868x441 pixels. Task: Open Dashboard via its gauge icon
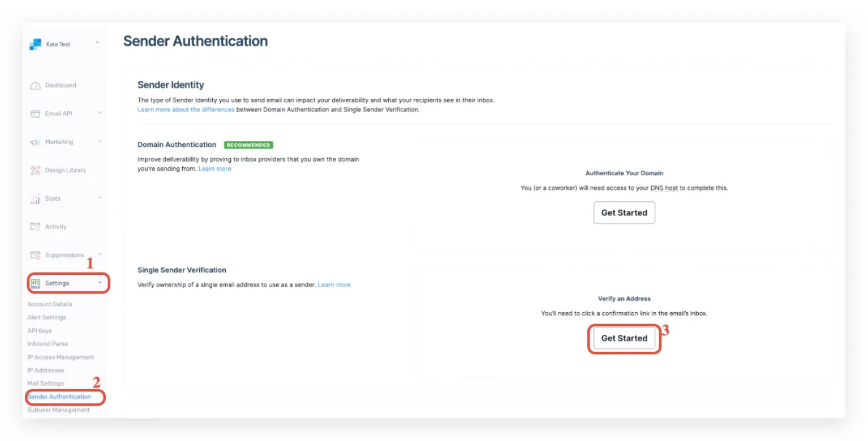(x=35, y=85)
